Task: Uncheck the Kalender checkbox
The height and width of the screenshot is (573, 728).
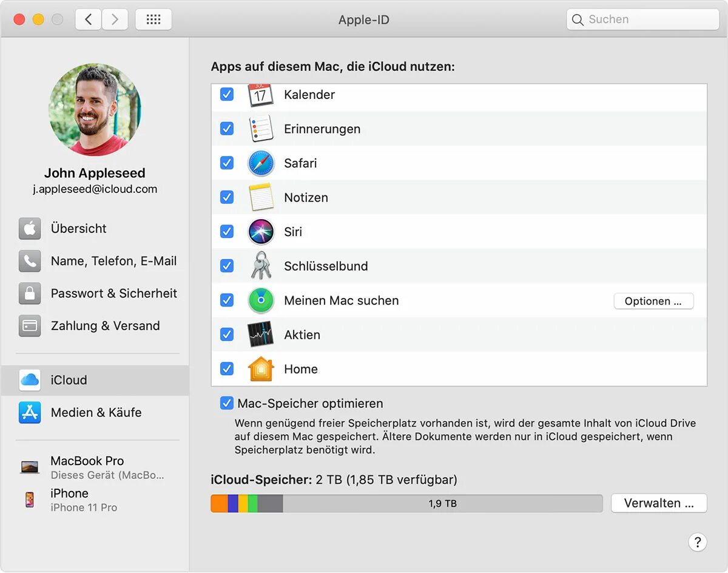Action: pos(227,95)
